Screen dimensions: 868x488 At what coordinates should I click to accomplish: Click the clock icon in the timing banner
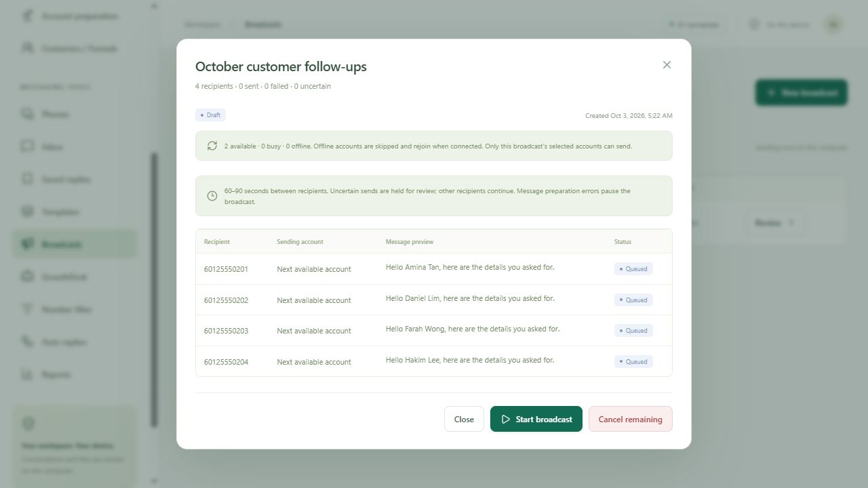point(212,196)
